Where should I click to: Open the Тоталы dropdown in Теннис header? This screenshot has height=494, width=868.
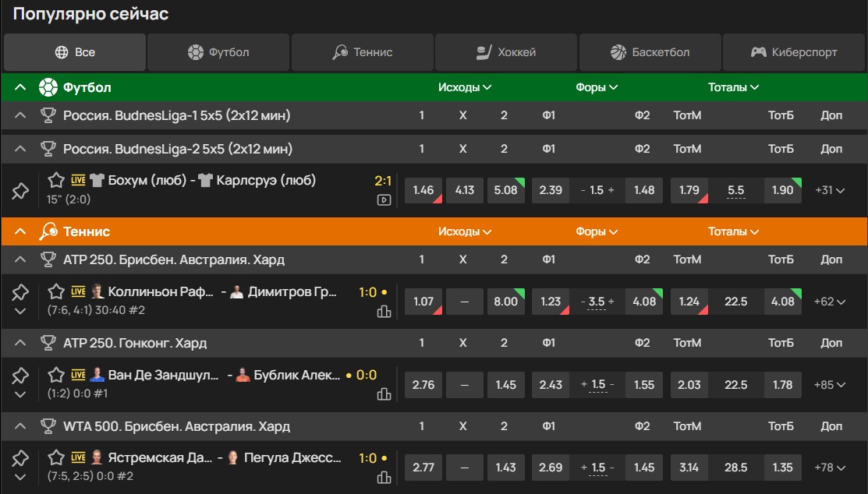[733, 231]
